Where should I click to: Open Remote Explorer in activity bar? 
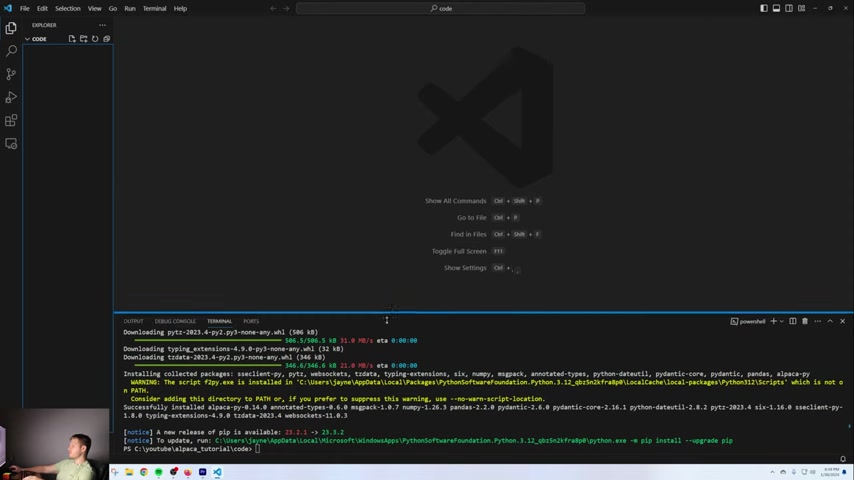point(11,144)
